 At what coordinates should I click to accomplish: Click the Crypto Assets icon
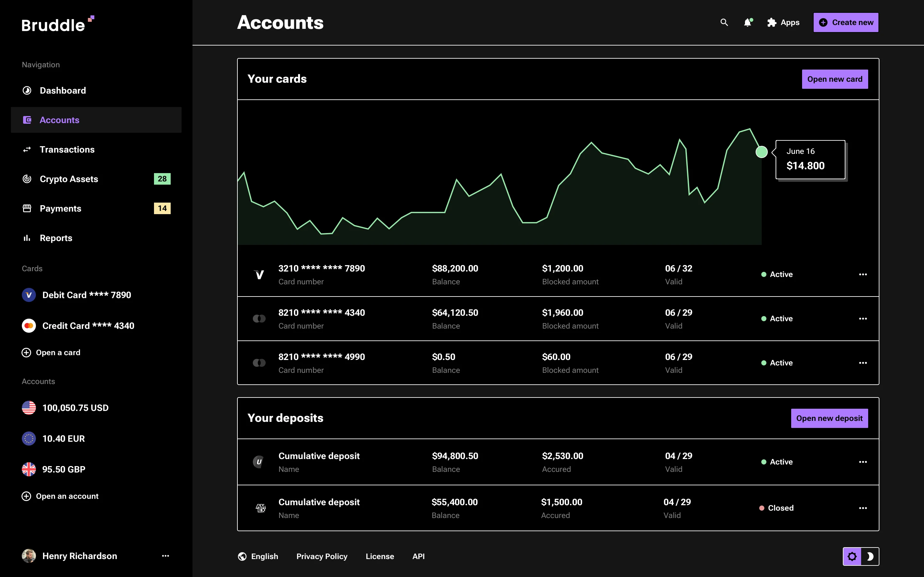(x=27, y=179)
